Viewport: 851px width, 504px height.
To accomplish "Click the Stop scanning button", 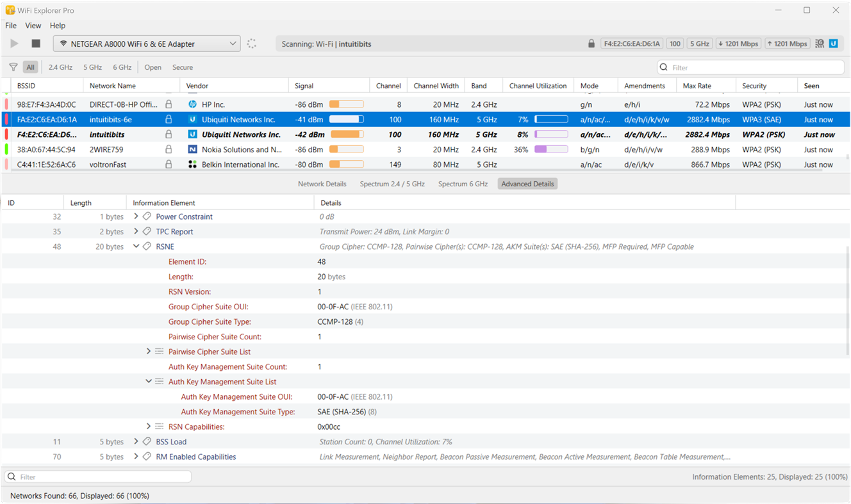I will [36, 44].
